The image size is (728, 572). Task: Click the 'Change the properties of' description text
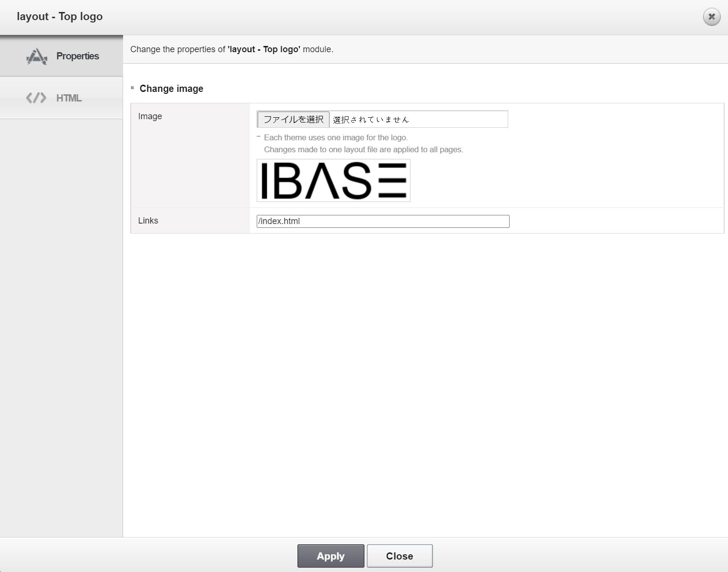point(232,49)
